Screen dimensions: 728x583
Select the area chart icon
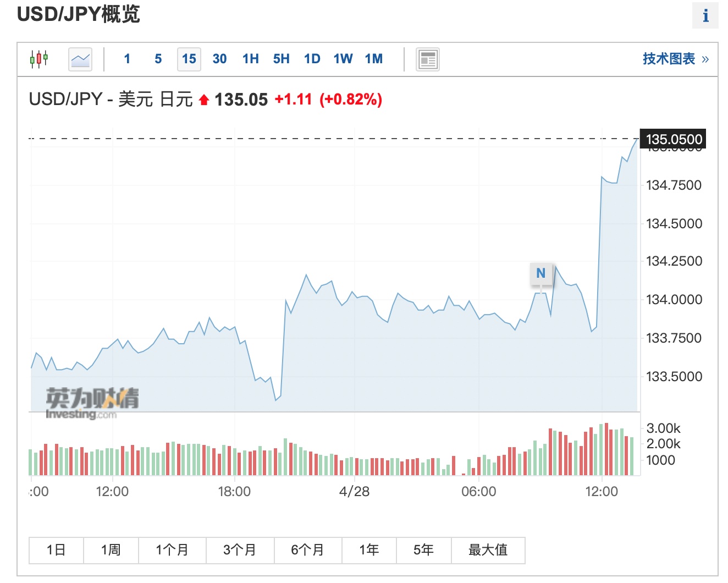click(x=80, y=59)
